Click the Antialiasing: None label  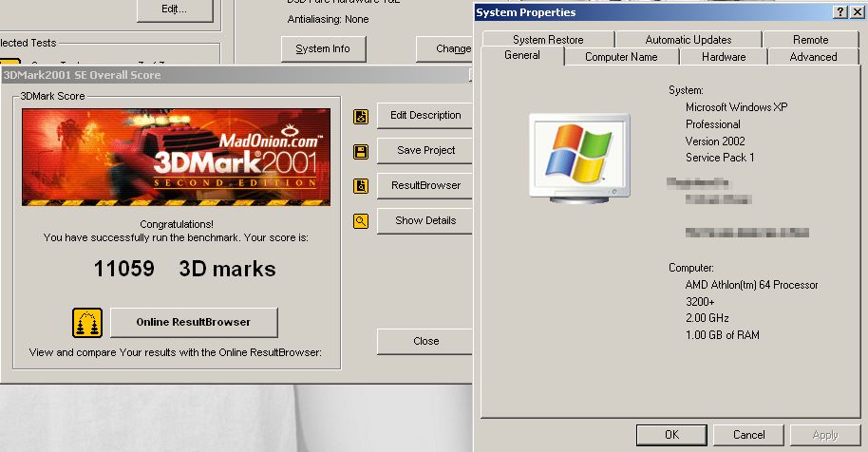point(328,19)
